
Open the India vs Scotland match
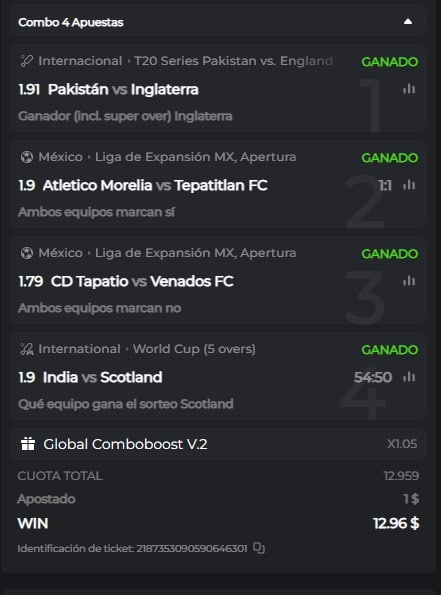point(102,378)
